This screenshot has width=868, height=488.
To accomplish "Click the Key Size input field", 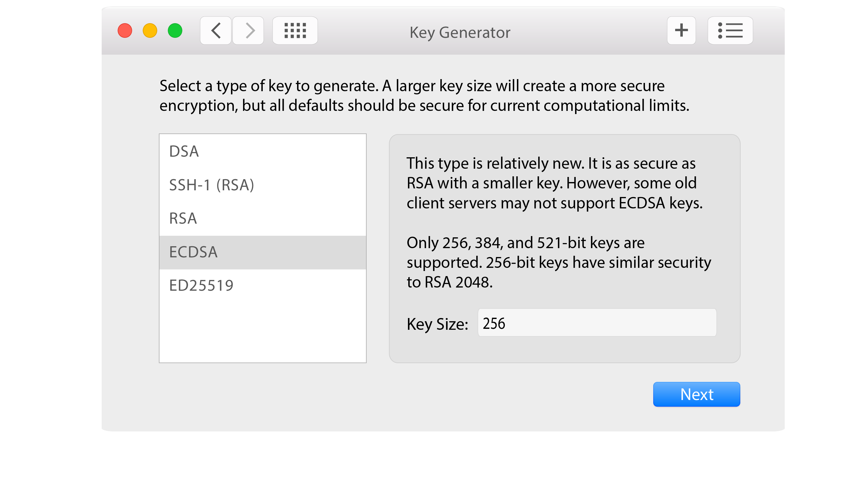I will (x=597, y=323).
